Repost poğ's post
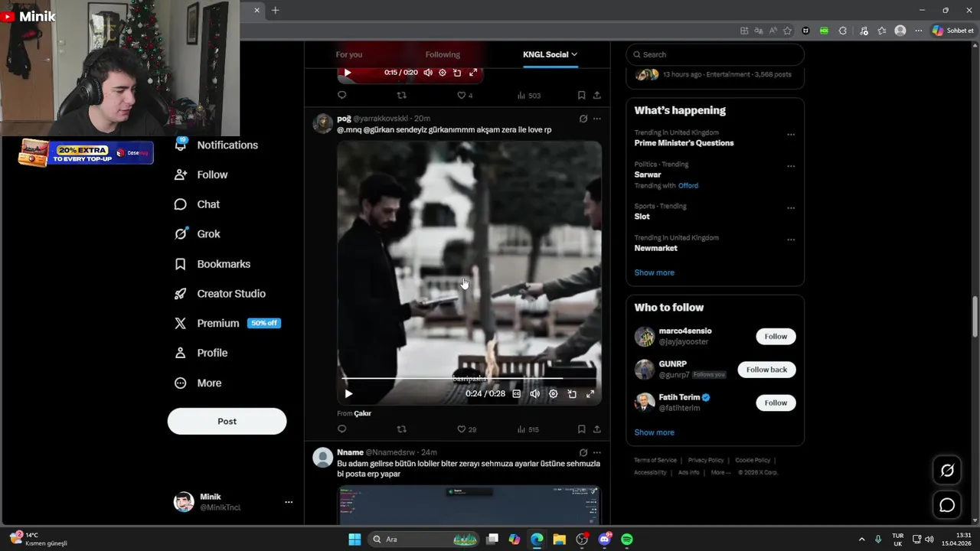This screenshot has height=551, width=980. [x=401, y=429]
